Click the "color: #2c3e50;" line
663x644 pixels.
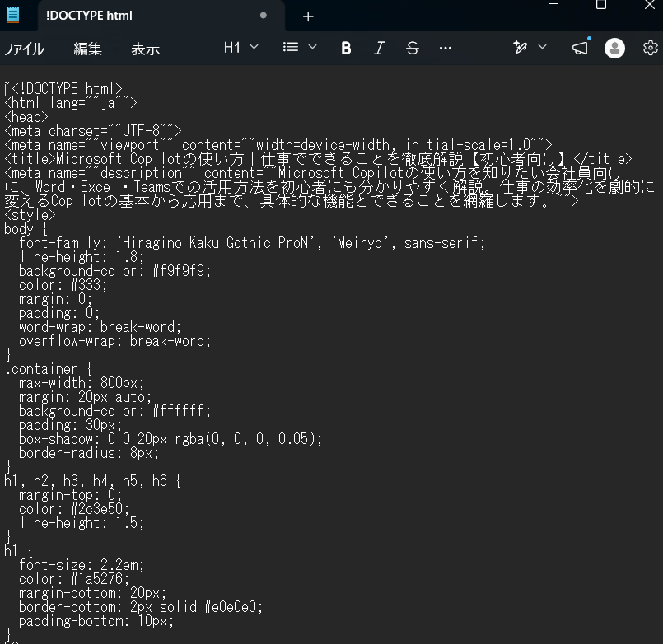point(74,509)
